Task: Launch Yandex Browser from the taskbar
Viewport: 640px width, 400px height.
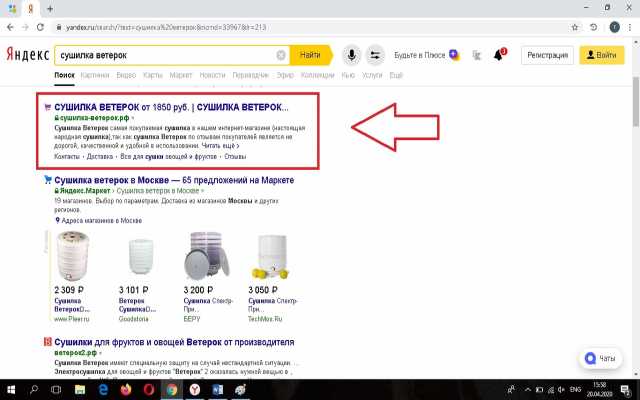Action: [x=195, y=390]
